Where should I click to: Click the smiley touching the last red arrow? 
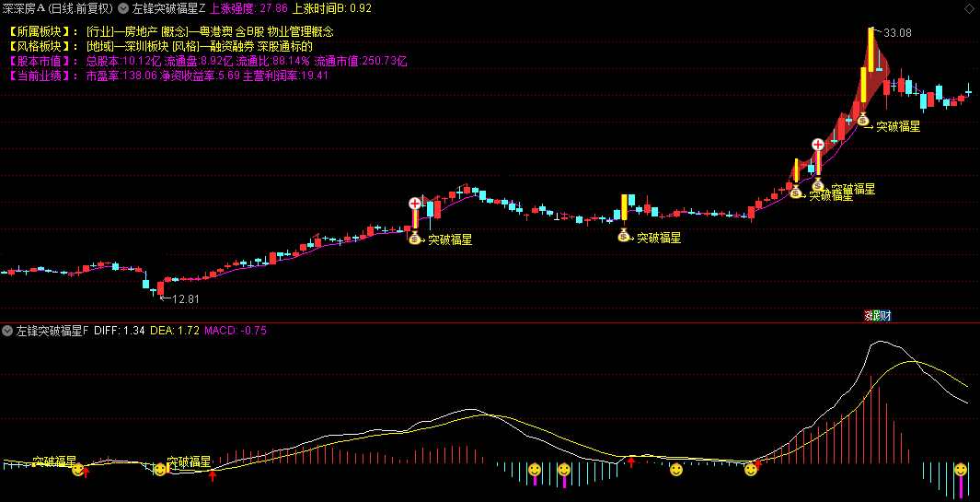[x=751, y=469]
